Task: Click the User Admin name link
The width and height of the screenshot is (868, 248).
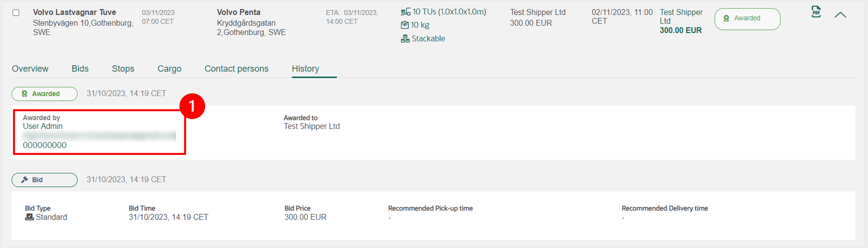Action: 43,126
